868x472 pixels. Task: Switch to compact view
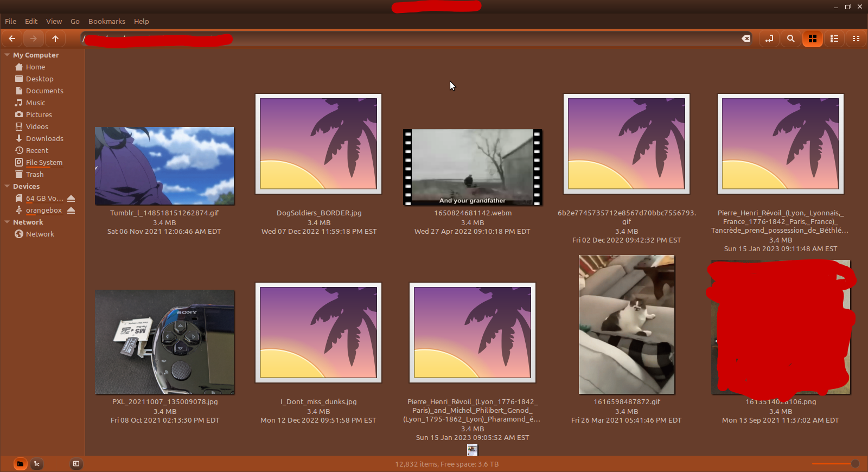pyautogui.click(x=856, y=39)
